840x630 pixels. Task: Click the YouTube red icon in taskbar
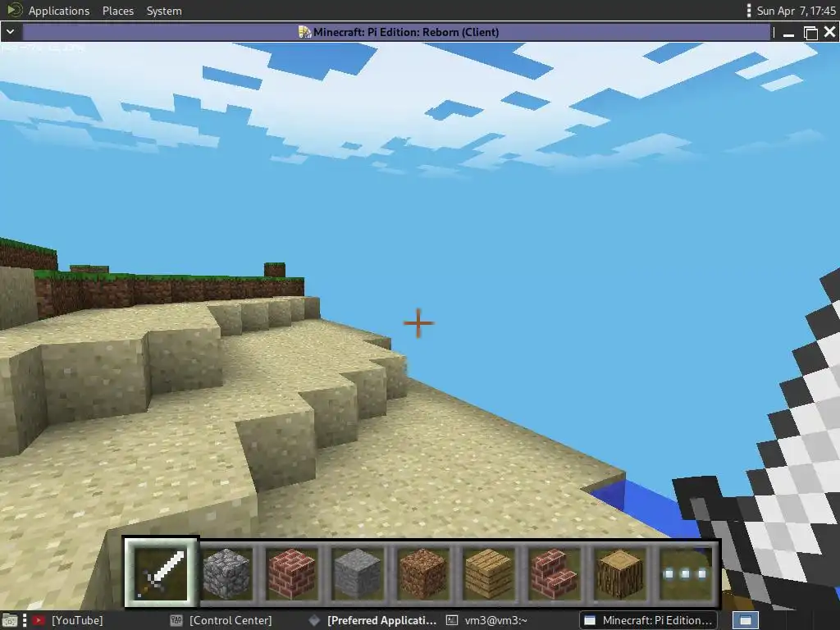click(38, 620)
